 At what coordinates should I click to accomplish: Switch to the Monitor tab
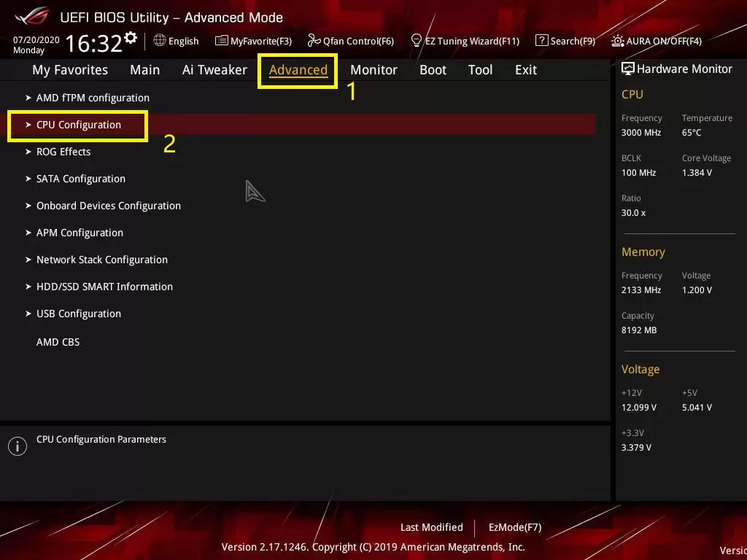click(373, 69)
